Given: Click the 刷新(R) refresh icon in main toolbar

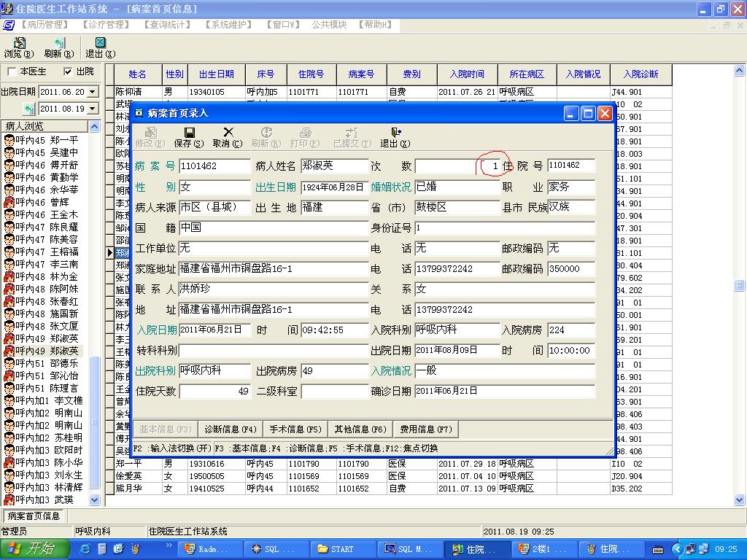Looking at the screenshot, I should pyautogui.click(x=59, y=47).
